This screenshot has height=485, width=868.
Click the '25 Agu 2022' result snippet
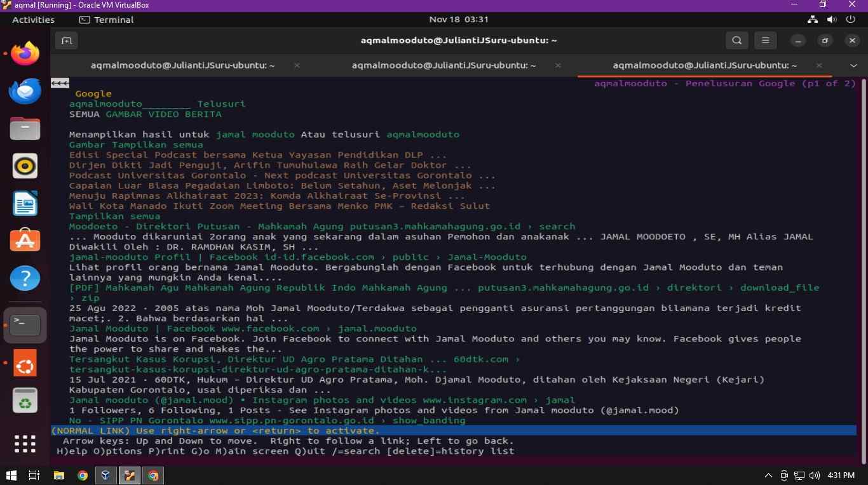(x=435, y=313)
